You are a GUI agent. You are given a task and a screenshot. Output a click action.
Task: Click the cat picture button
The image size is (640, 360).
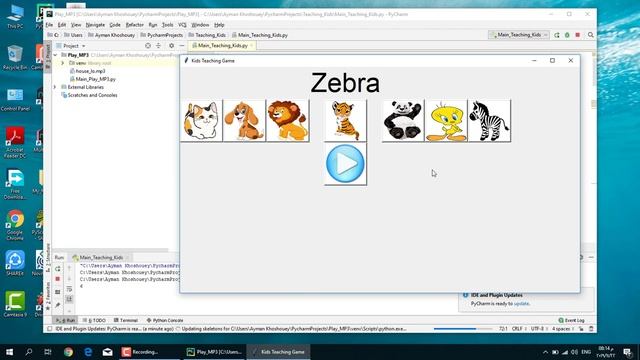click(201, 121)
